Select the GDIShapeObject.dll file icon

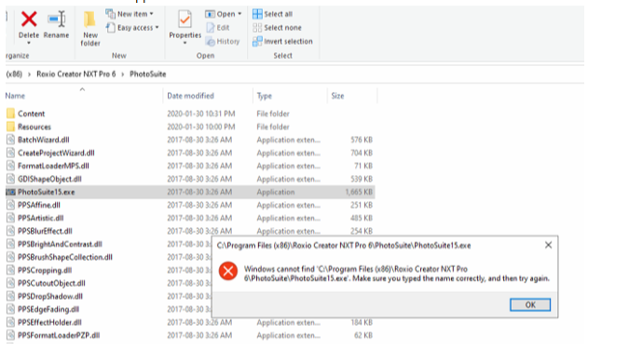point(10,179)
